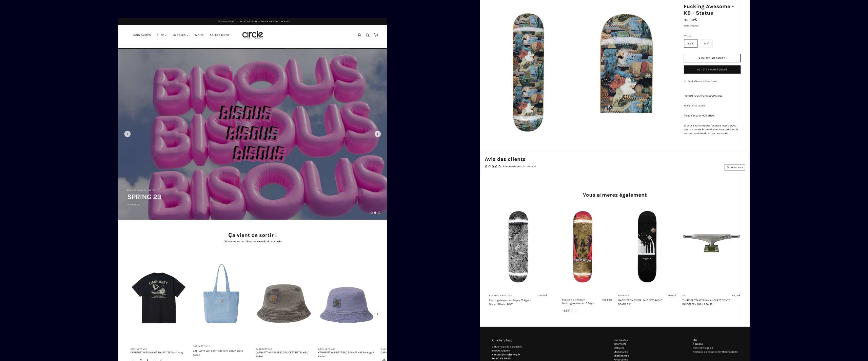
Task: Expand the SHOP dropdown menu
Action: pyautogui.click(x=162, y=35)
